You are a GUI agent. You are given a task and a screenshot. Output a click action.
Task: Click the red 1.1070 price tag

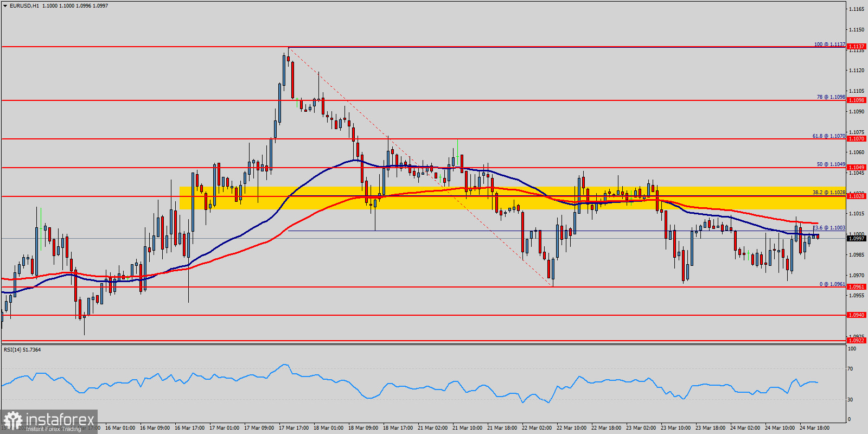coord(857,139)
